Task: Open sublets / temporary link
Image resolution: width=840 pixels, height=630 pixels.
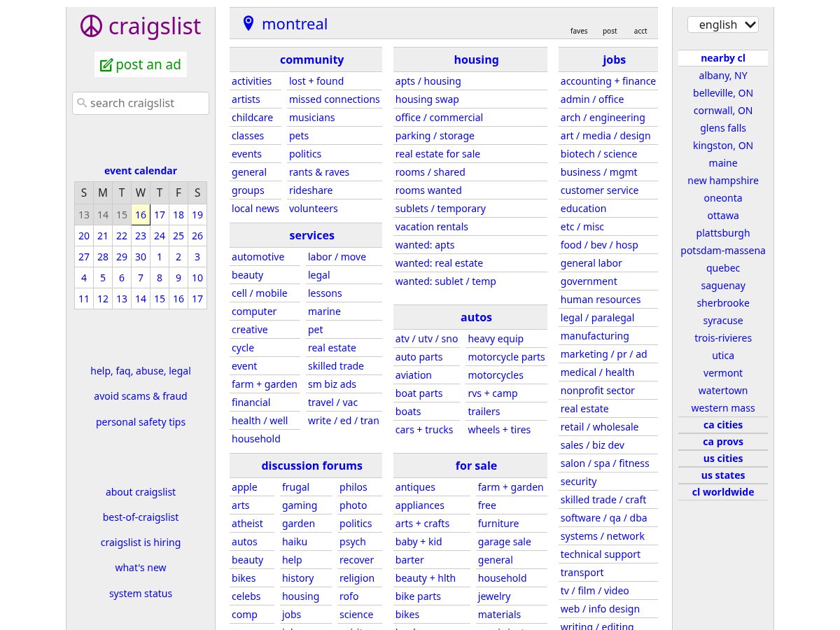Action: pos(440,209)
